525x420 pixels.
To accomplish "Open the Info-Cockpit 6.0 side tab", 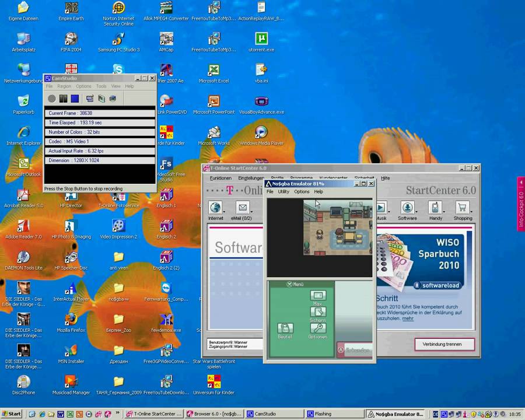I will point(521,204).
